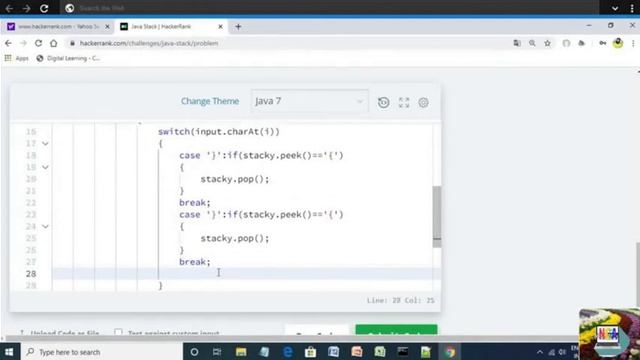Show hidden system tray icons
The width and height of the screenshot is (640, 360).
tap(540, 352)
